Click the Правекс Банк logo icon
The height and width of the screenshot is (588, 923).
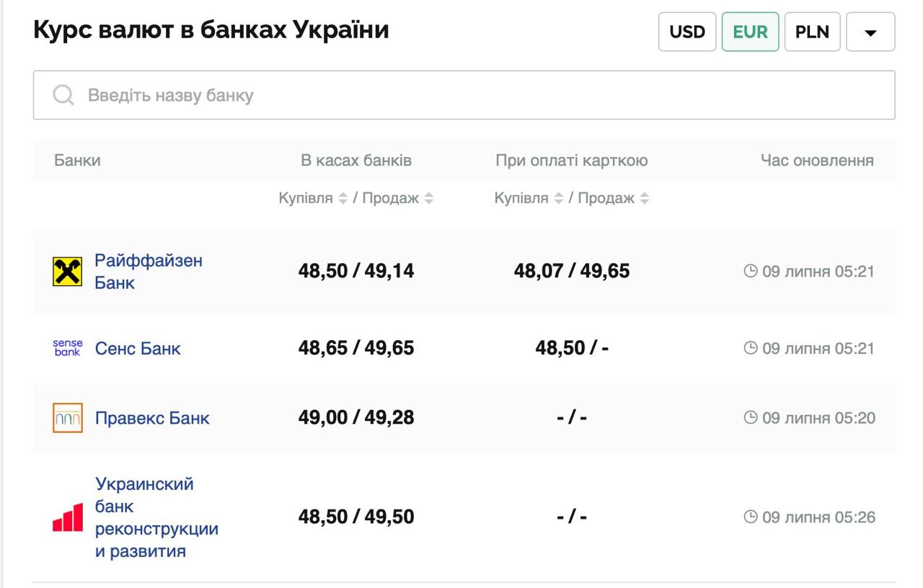[x=66, y=416]
